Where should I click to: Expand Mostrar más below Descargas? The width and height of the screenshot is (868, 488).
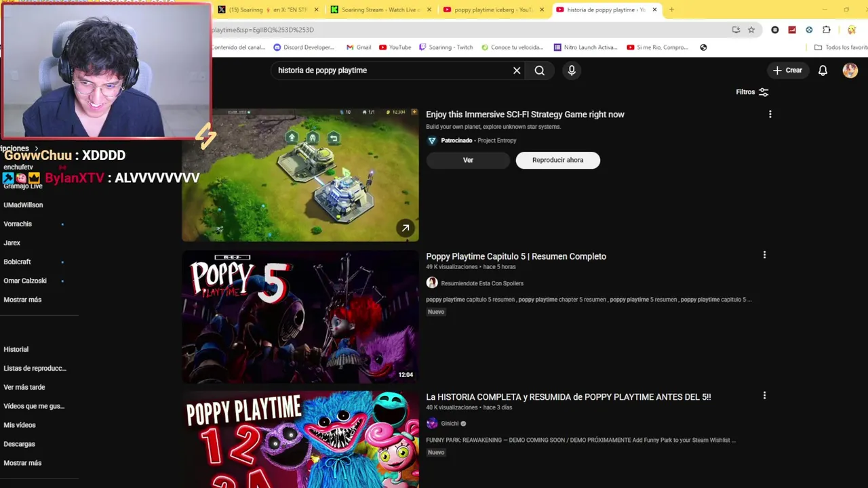coord(22,463)
